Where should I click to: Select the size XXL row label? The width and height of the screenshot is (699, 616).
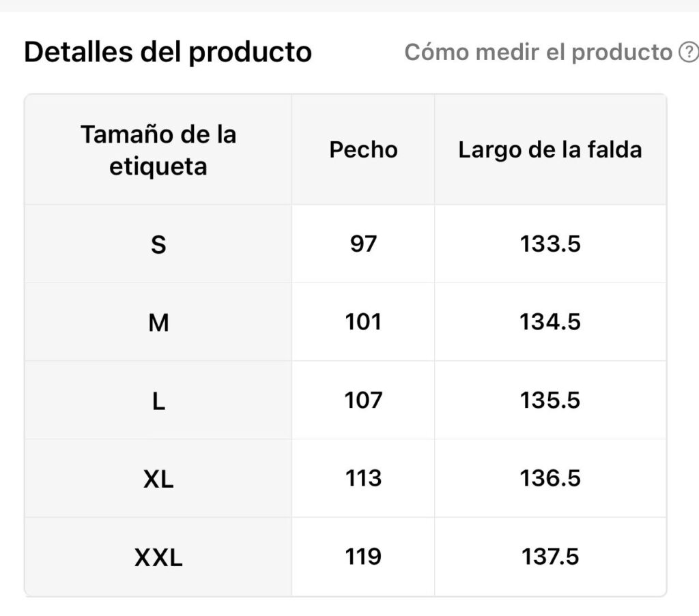tap(158, 557)
